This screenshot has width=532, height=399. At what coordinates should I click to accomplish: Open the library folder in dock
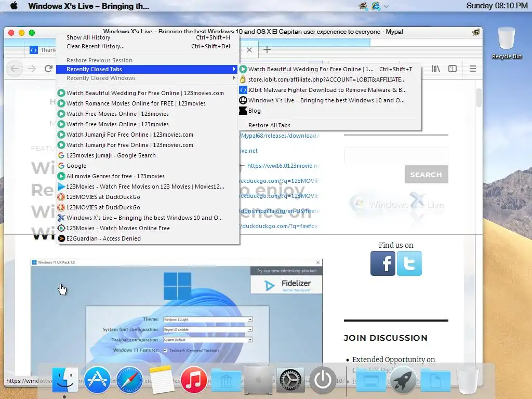coord(226,380)
